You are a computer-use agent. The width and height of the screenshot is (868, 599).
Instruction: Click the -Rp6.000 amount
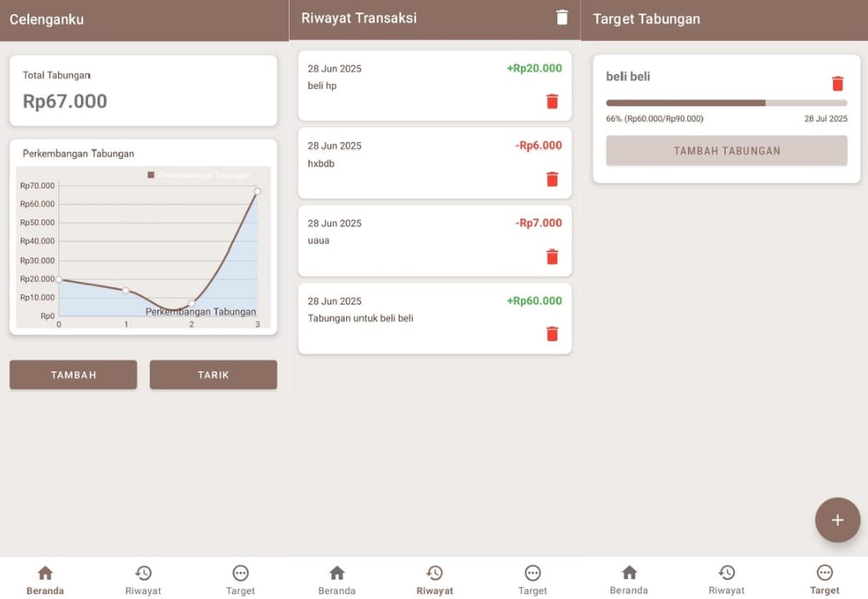538,146
